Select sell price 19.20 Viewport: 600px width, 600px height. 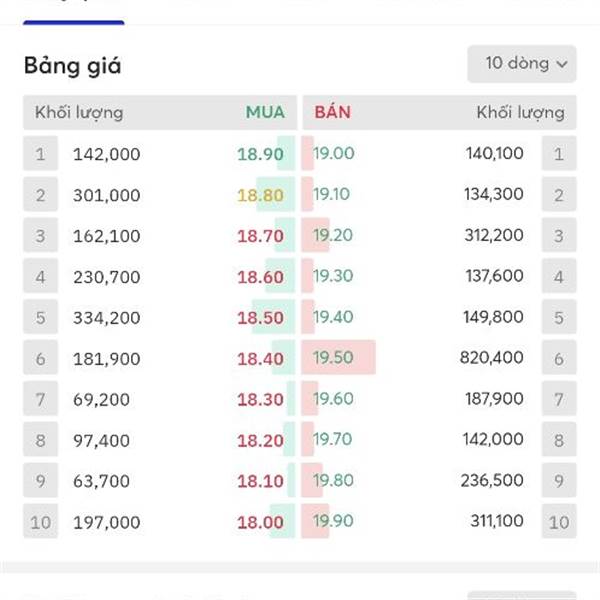point(333,236)
